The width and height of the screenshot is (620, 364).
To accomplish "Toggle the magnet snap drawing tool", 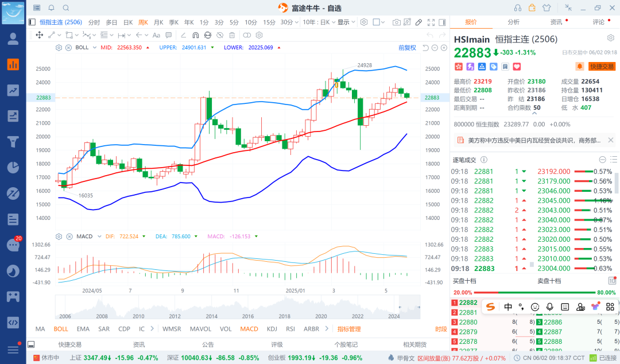I will 195,35.
